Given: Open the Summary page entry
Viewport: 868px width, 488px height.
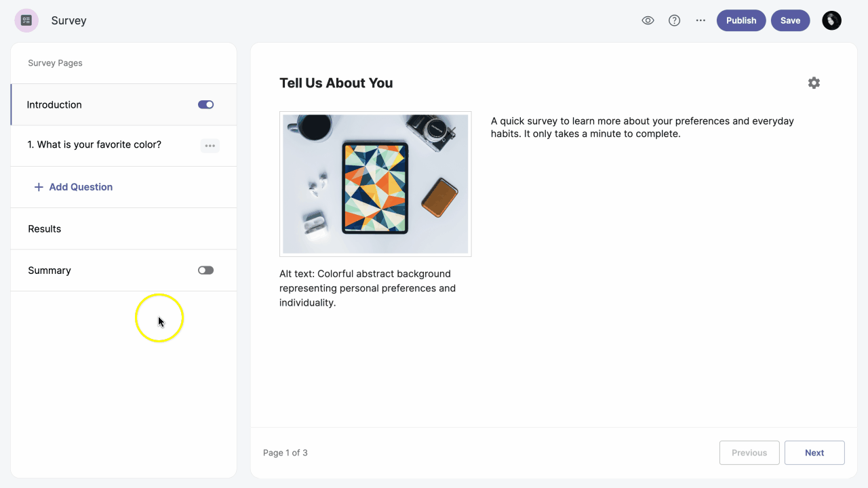Looking at the screenshot, I should (50, 270).
